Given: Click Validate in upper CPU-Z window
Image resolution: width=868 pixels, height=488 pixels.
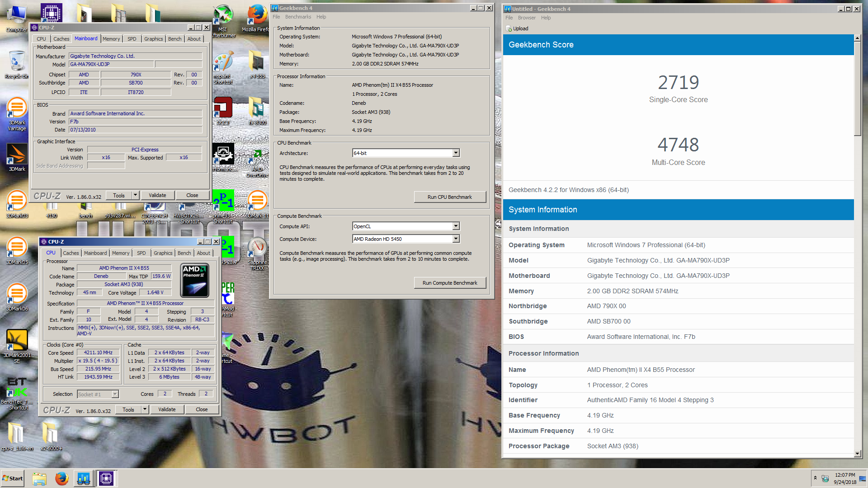Looking at the screenshot, I should 157,195.
